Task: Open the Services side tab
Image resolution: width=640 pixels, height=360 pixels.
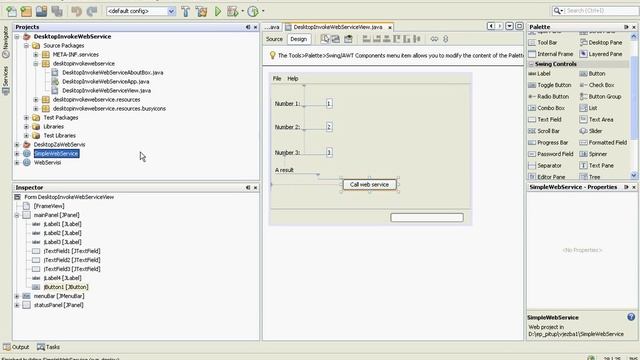Action: point(5,81)
